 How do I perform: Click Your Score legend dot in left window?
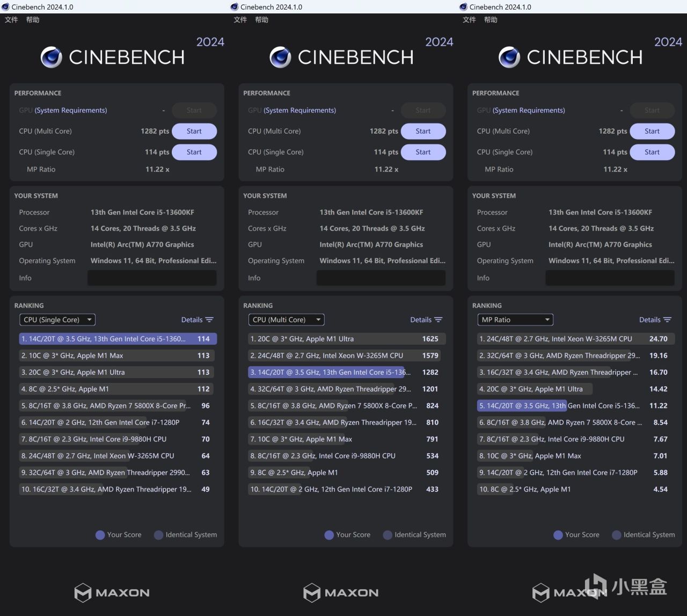pos(100,535)
